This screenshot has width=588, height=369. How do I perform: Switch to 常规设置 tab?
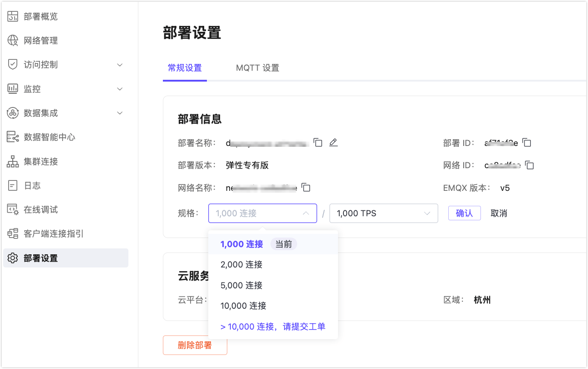(185, 68)
